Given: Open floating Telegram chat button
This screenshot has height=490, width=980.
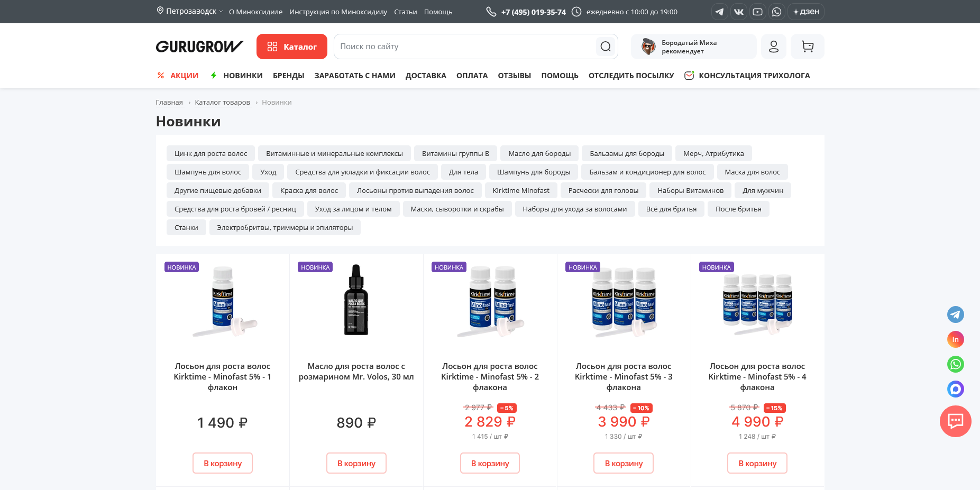Looking at the screenshot, I should click(x=955, y=315).
